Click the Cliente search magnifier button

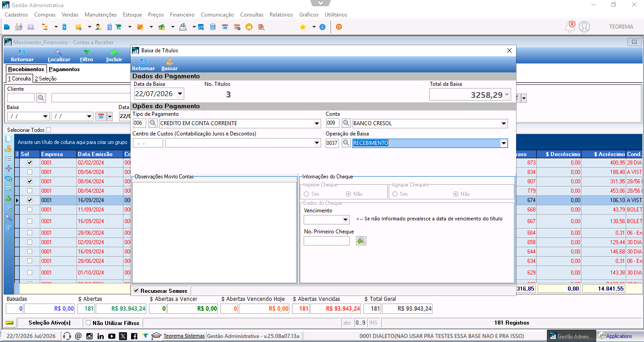[x=41, y=97]
